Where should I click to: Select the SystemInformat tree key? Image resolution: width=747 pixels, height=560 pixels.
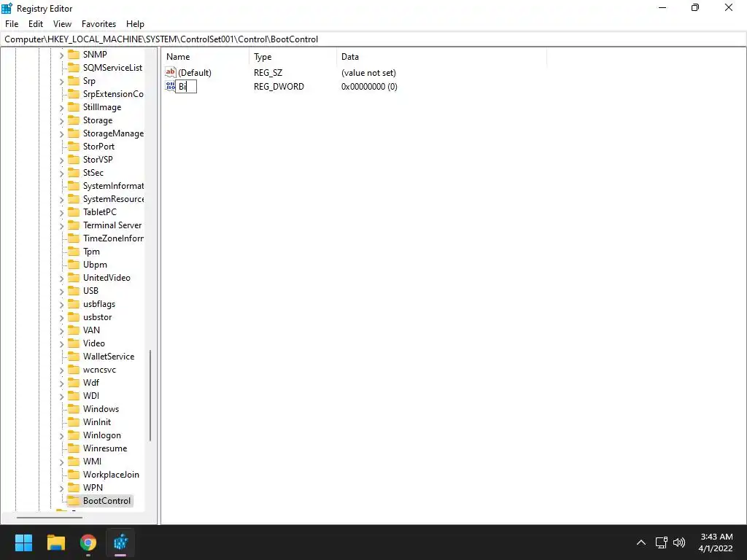[x=113, y=186]
